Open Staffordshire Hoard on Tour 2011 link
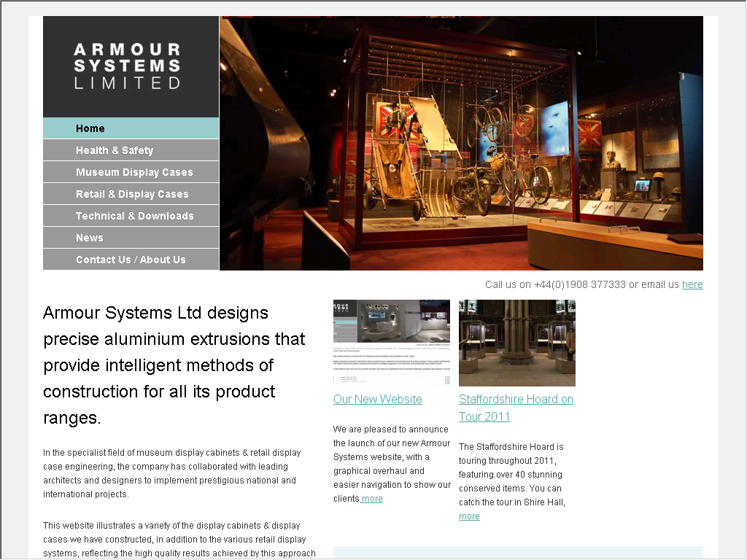 (516, 408)
